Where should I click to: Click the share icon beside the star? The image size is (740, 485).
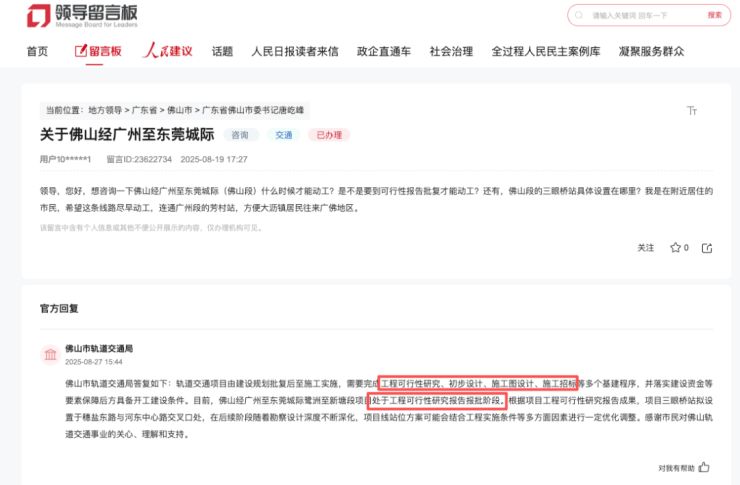(x=707, y=247)
